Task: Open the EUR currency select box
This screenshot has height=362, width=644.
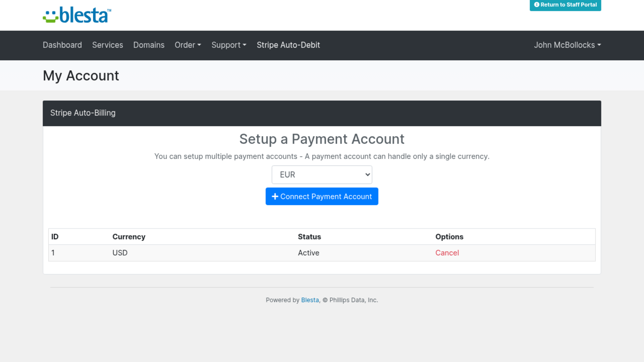Action: [322, 175]
